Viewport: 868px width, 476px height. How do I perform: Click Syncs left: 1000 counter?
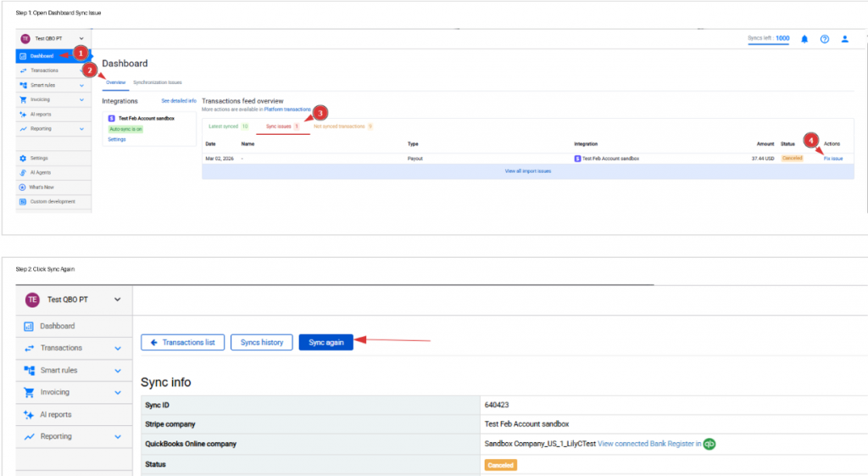(x=768, y=38)
